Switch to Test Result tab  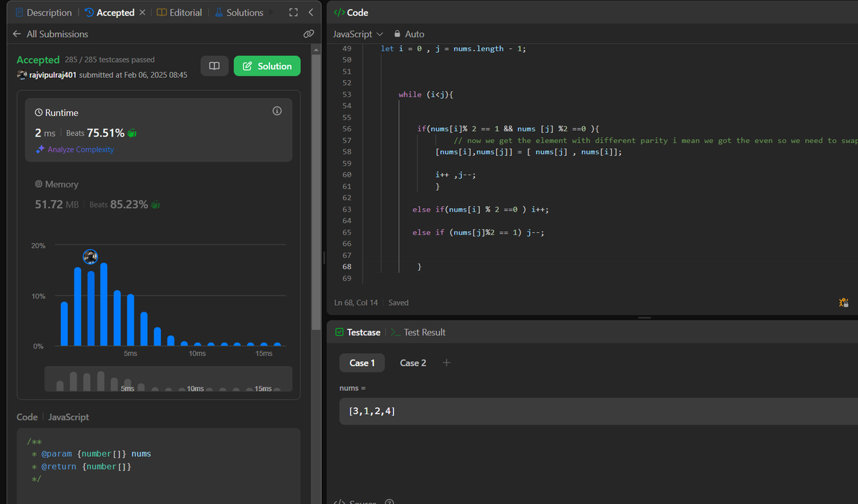418,332
